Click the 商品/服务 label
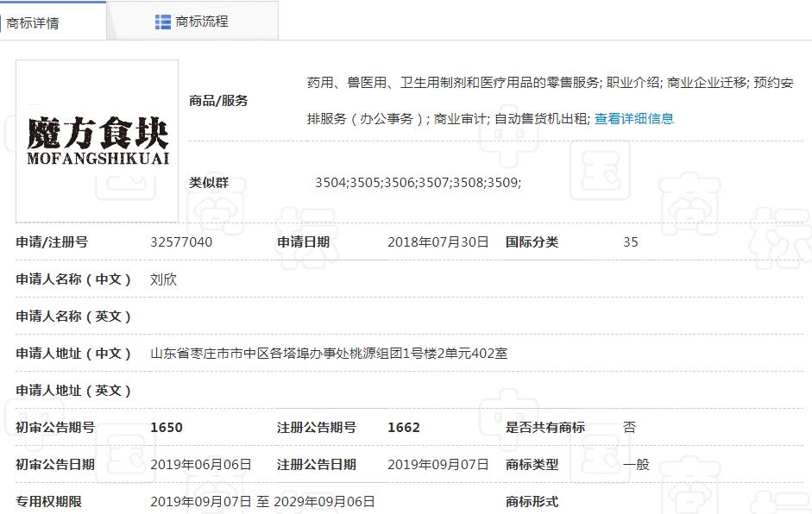The image size is (812, 514). (x=218, y=101)
